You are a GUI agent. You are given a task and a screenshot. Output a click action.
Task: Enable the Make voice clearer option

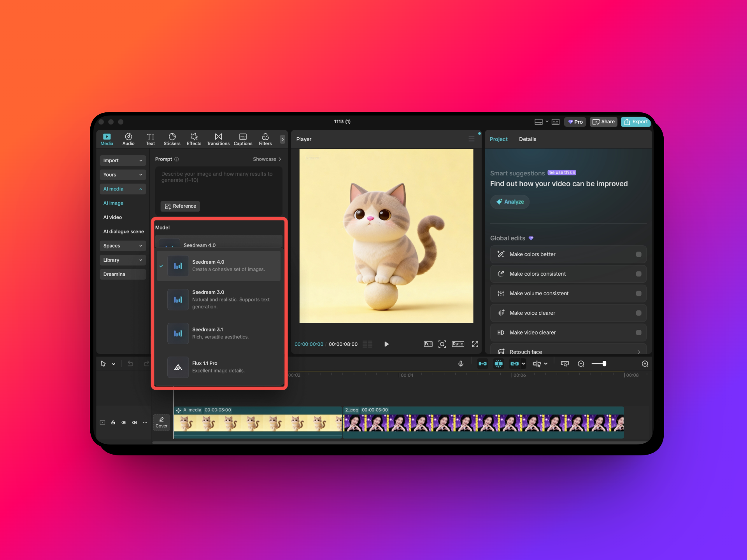coord(638,313)
